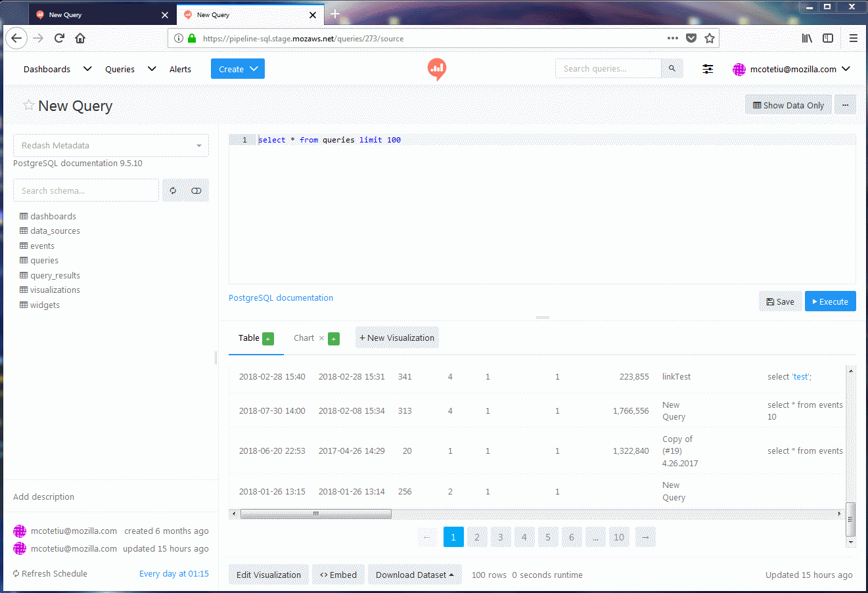Toggle Show Data Only mode
The height and width of the screenshot is (593, 868).
coord(788,104)
